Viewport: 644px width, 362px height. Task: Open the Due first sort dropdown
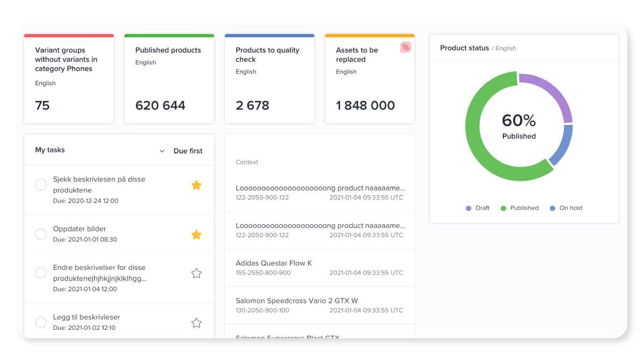click(x=188, y=151)
